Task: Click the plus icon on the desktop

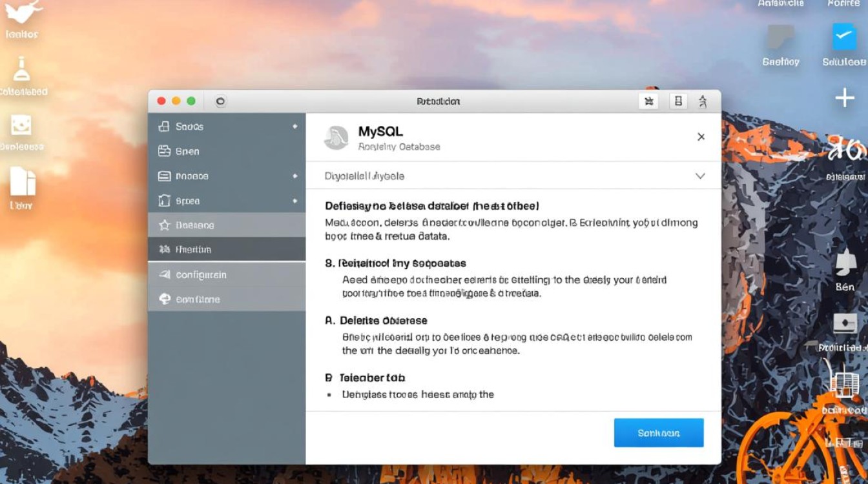Action: tap(845, 97)
